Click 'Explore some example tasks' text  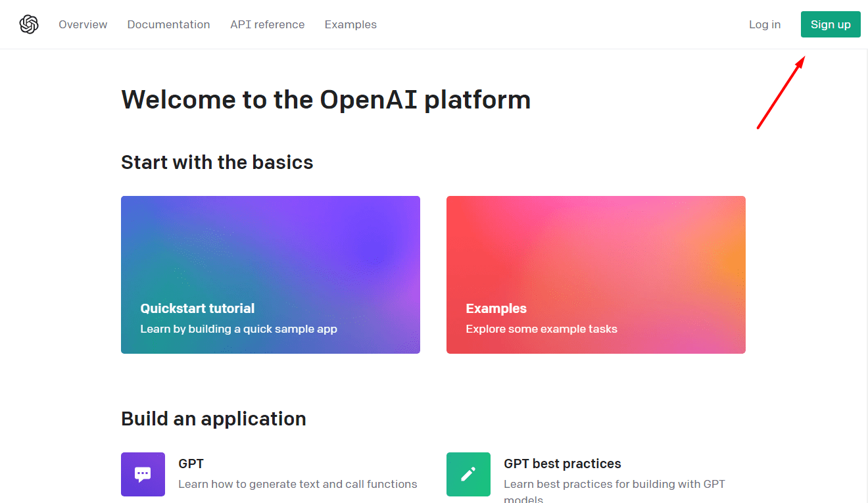click(x=542, y=329)
